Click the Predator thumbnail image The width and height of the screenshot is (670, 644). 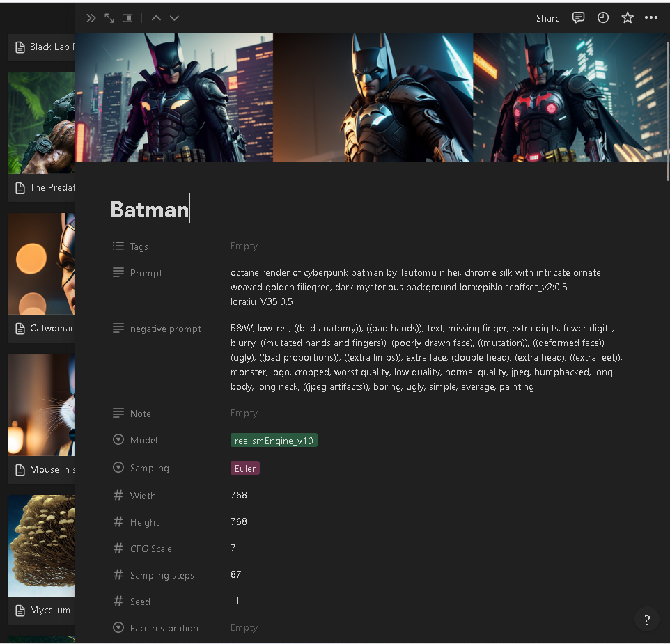click(41, 123)
